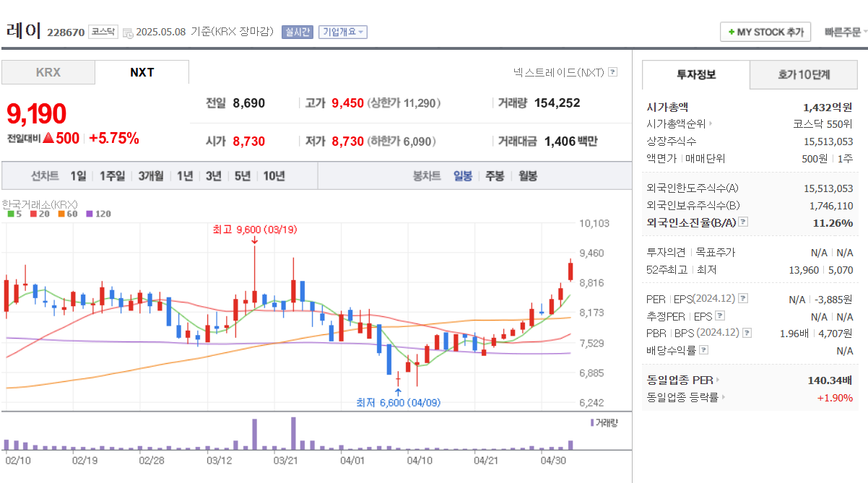Click the +1.90% sector change value
The height and width of the screenshot is (483, 868).
(x=835, y=397)
